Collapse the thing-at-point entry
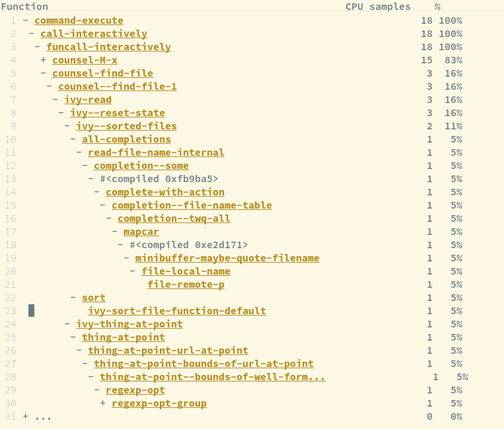504x429 pixels. (72, 337)
